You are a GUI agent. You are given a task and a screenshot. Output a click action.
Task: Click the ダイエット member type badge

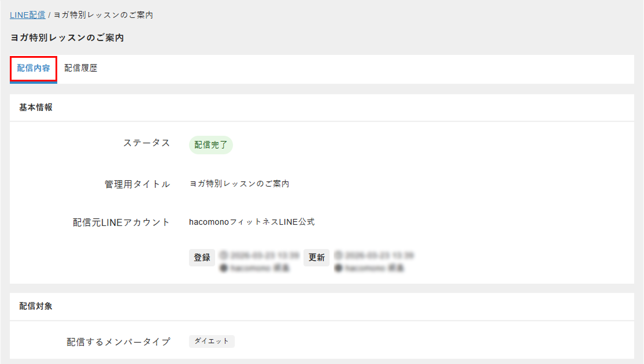212,341
